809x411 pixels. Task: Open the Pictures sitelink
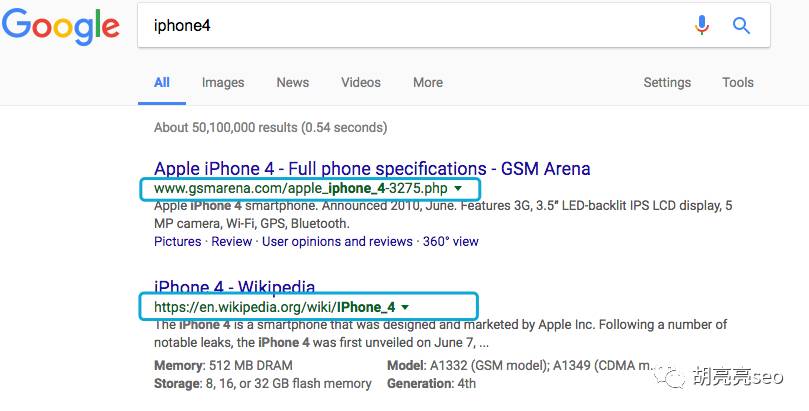177,241
